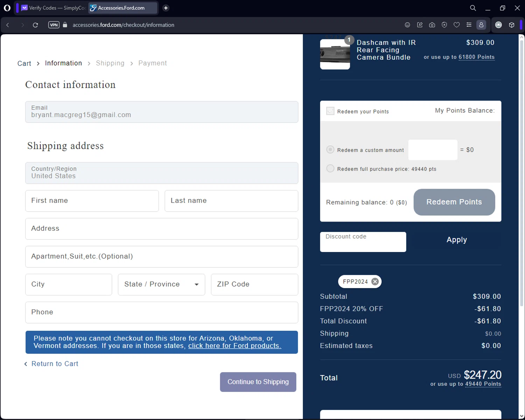Screen dimensions: 525x420
Task: Take a snapshot with camera icon
Action: [x=432, y=25]
